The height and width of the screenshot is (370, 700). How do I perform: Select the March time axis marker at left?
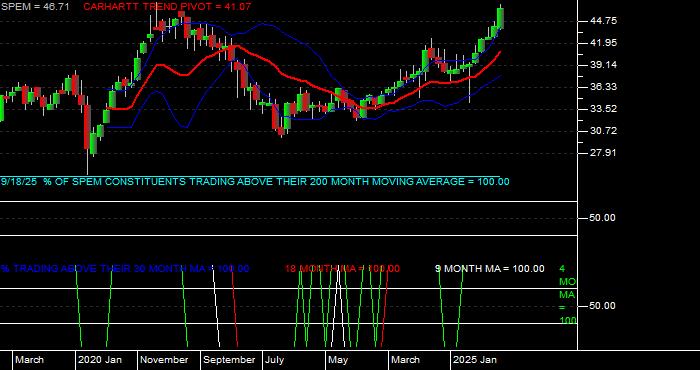pos(29,360)
